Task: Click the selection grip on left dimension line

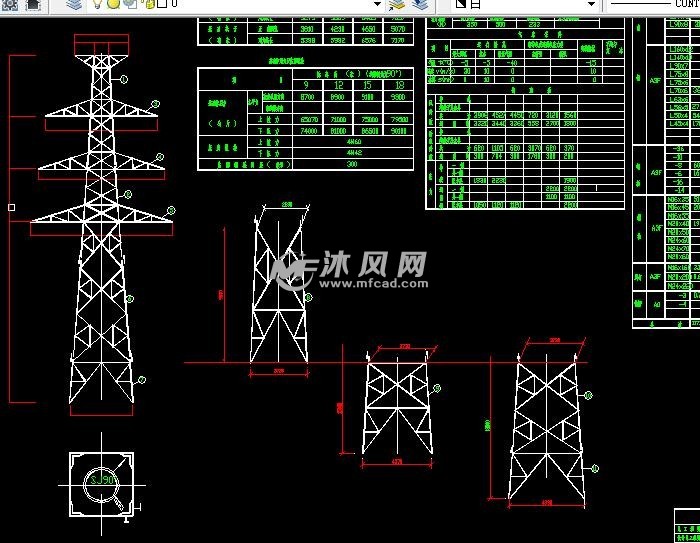Action: pos(11,208)
